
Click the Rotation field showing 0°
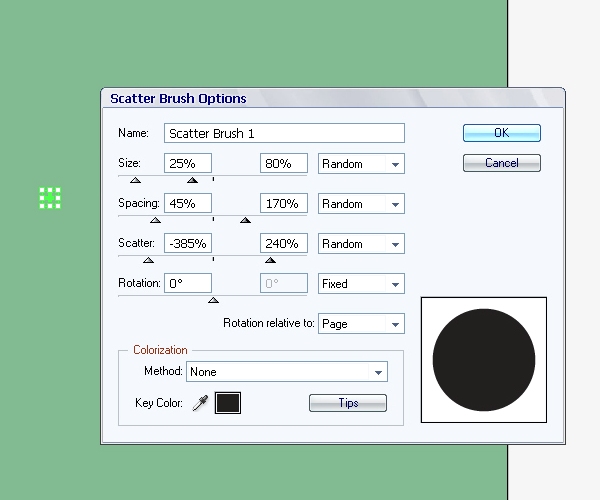click(188, 283)
